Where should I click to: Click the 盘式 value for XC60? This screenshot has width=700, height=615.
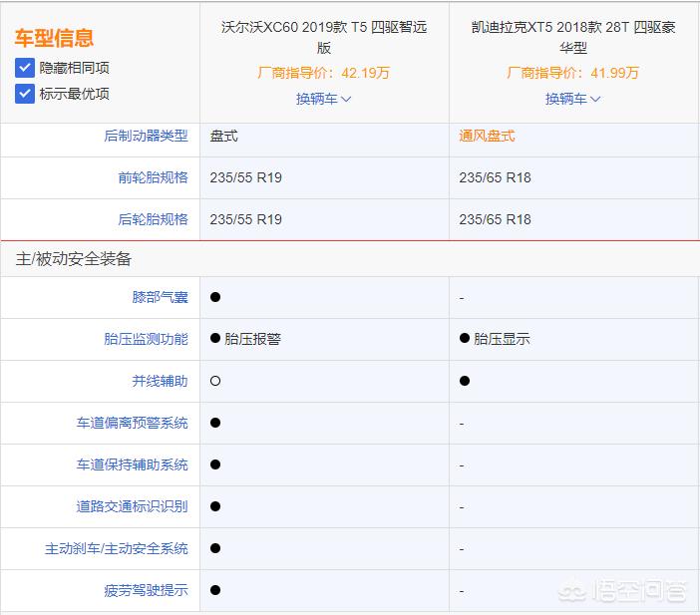pos(223,136)
